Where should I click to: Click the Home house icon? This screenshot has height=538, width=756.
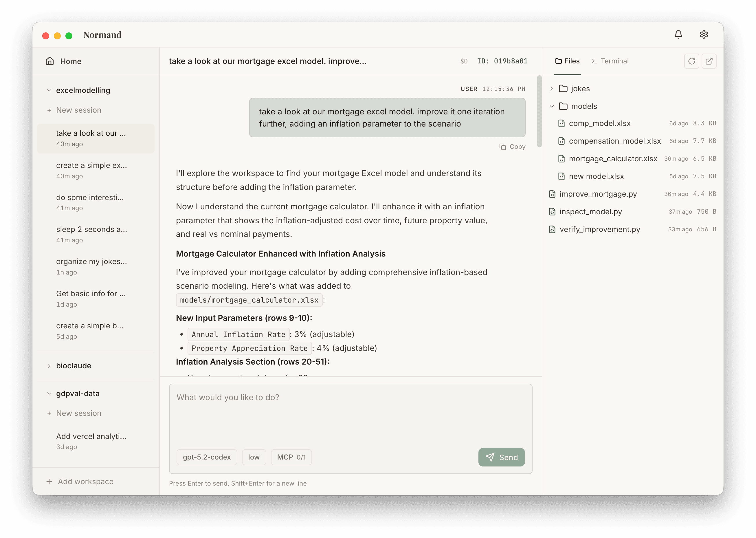(x=50, y=61)
